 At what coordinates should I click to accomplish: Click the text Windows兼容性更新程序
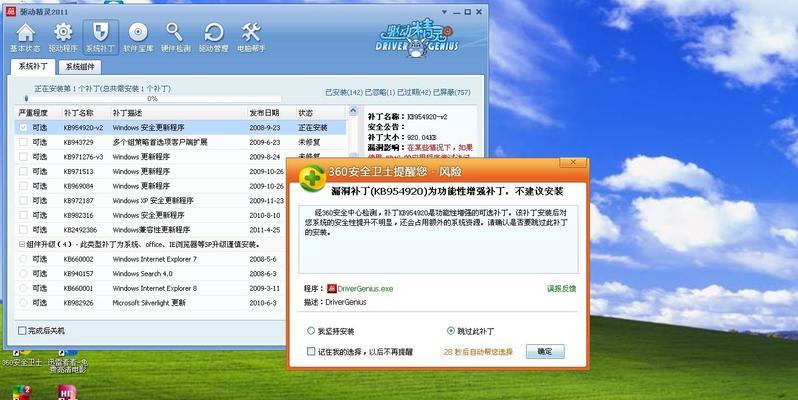(x=151, y=230)
